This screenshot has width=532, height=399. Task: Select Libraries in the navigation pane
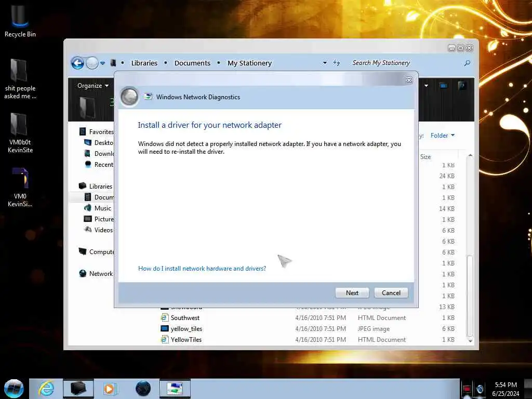96,186
